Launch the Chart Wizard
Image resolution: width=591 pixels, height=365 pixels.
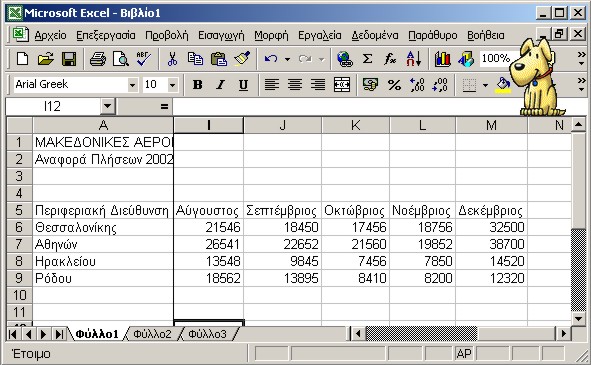(442, 59)
